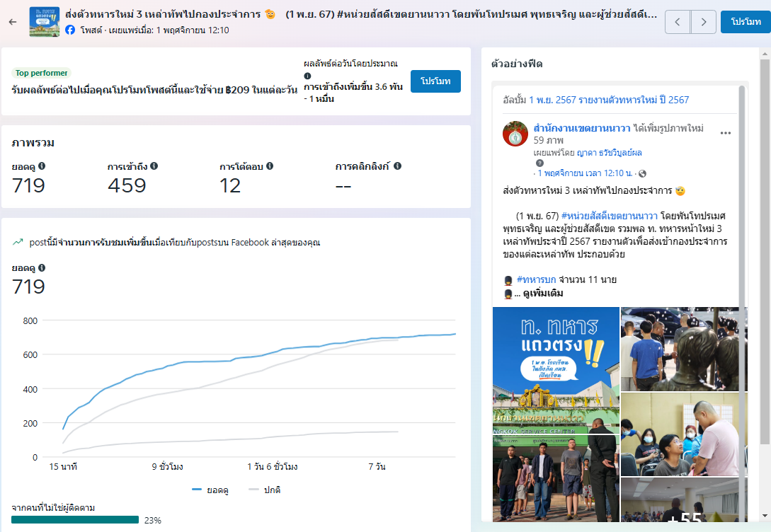
Task: Open the post thumbnail in header
Action: [44, 22]
